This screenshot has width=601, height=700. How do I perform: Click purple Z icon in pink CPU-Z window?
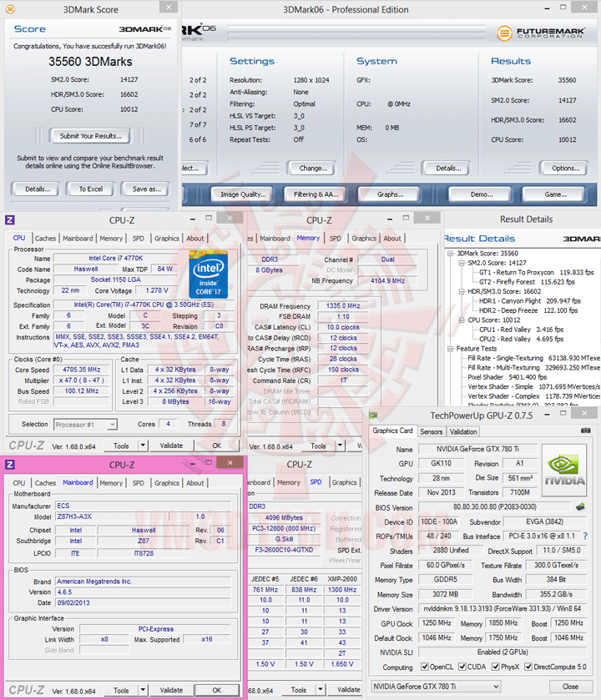[10, 464]
